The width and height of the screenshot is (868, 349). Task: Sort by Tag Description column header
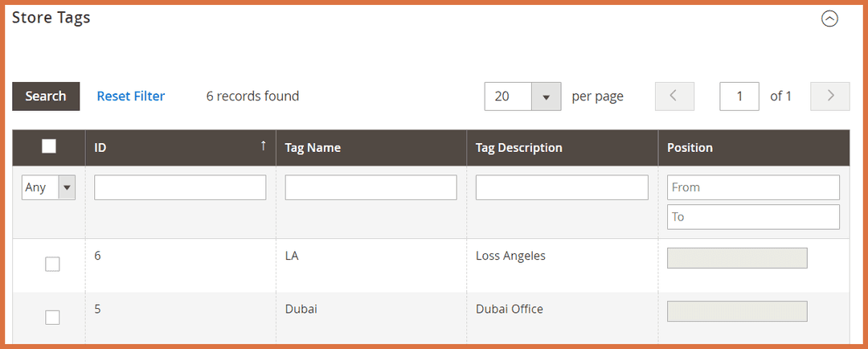(x=518, y=148)
